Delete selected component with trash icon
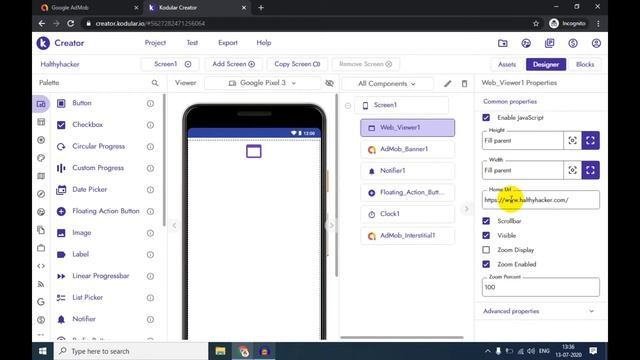The height and width of the screenshot is (360, 640). (464, 84)
